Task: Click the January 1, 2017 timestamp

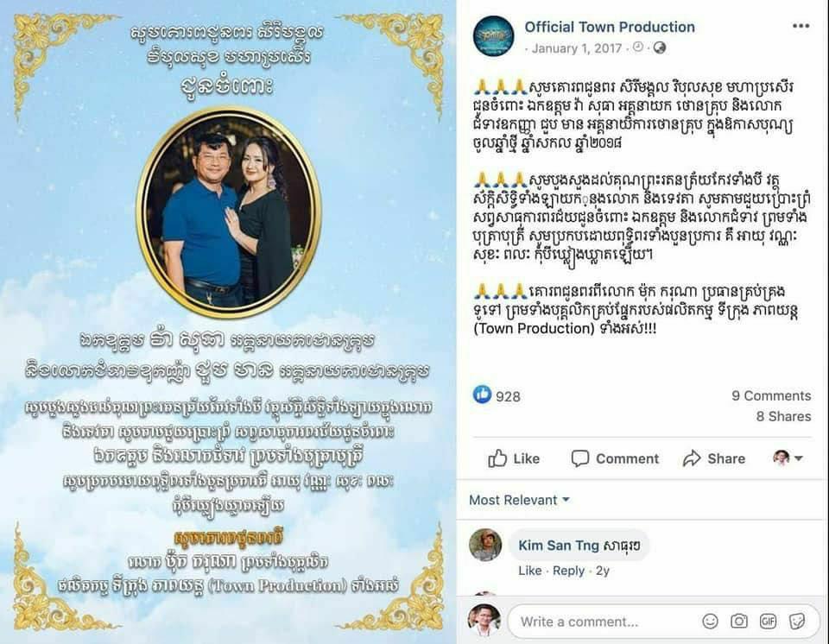Action: pos(577,48)
